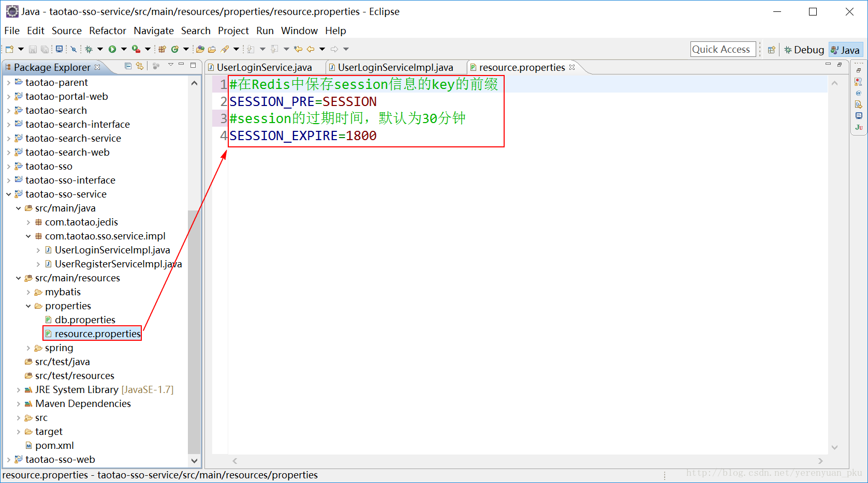Click Package Explorer scrollbar up arrow

click(194, 83)
